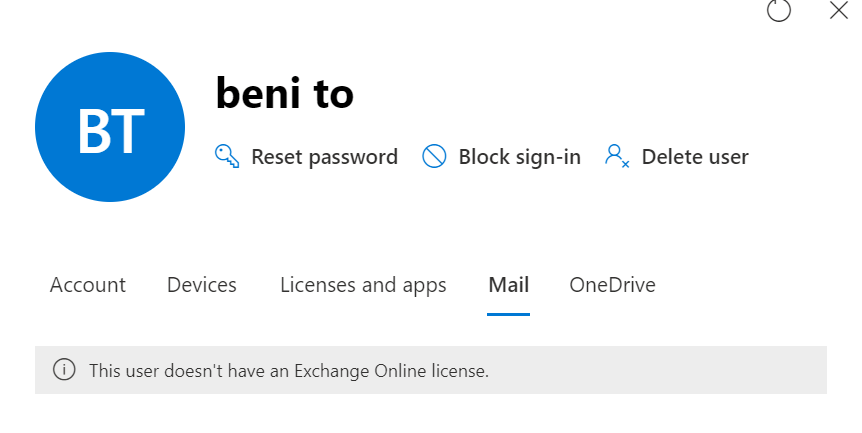Image resolution: width=862 pixels, height=433 pixels.
Task: Switch to the Account tab
Action: (x=88, y=285)
